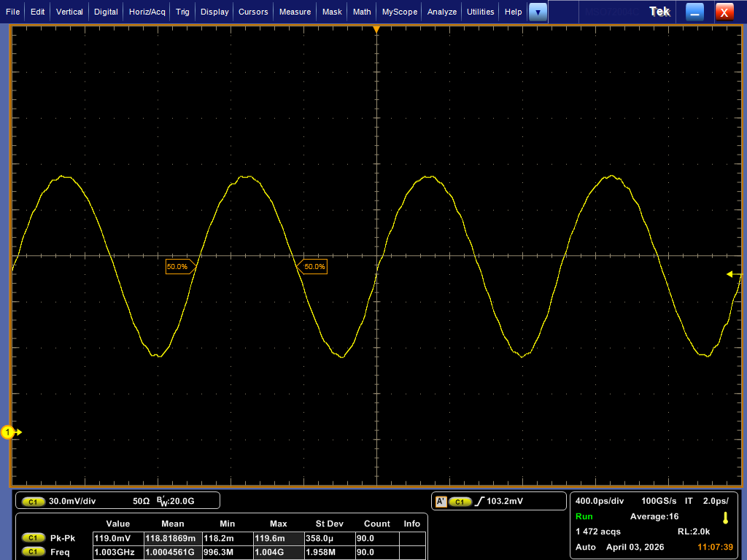Click the C1 badge on Pk-Pk row
747x560 pixels.
pos(33,538)
